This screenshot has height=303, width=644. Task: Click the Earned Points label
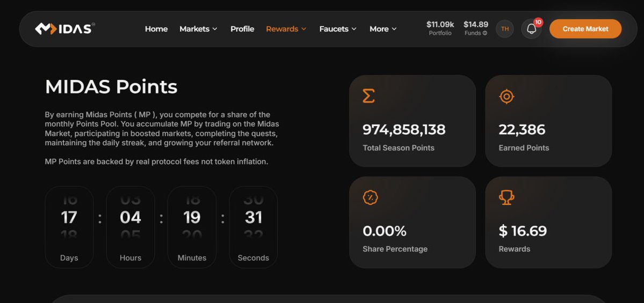click(x=524, y=147)
